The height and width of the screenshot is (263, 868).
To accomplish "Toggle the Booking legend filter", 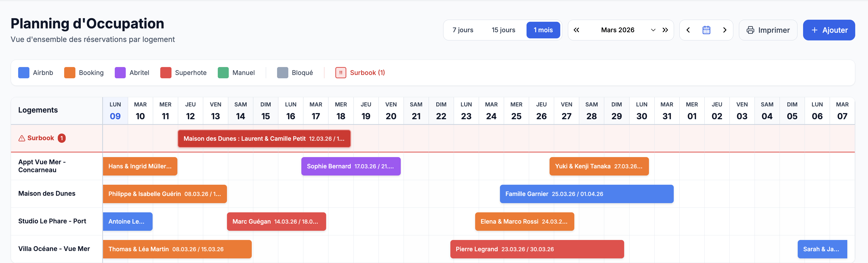I will click(x=70, y=72).
